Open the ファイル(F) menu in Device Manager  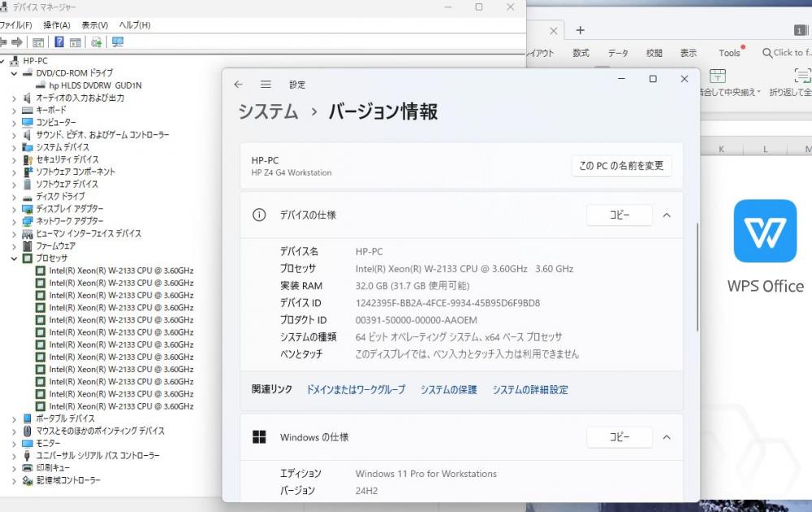[16, 25]
